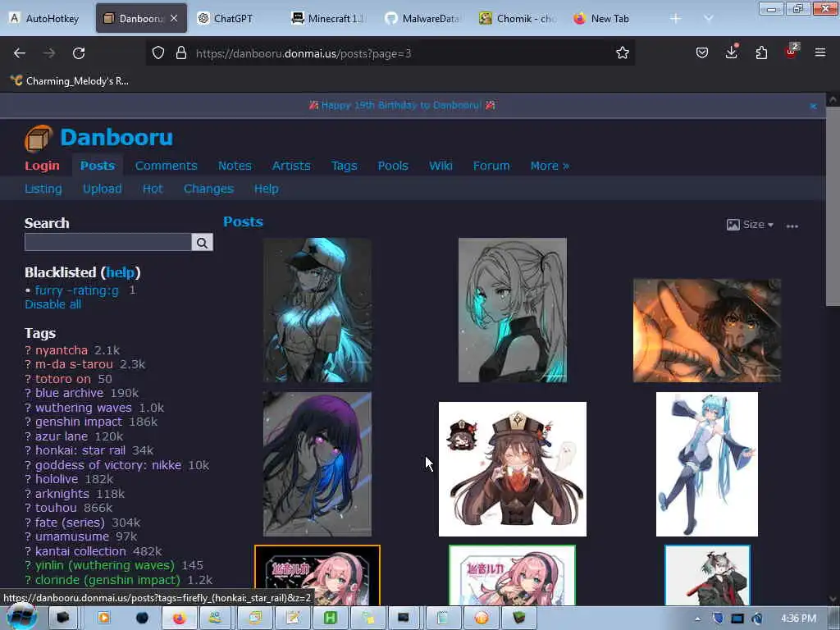Screen dimensions: 840x630
Task: Open the Hatsune Miku thumbnail
Action: point(706,464)
